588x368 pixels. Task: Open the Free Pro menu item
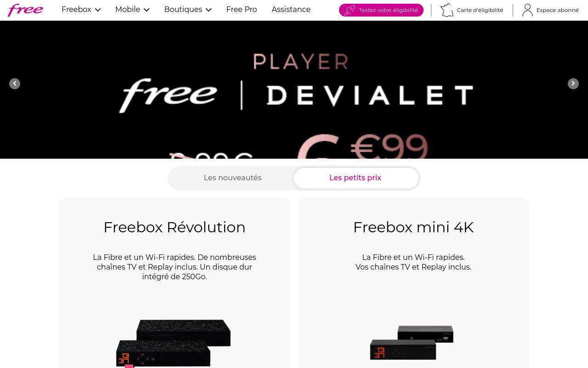point(242,10)
